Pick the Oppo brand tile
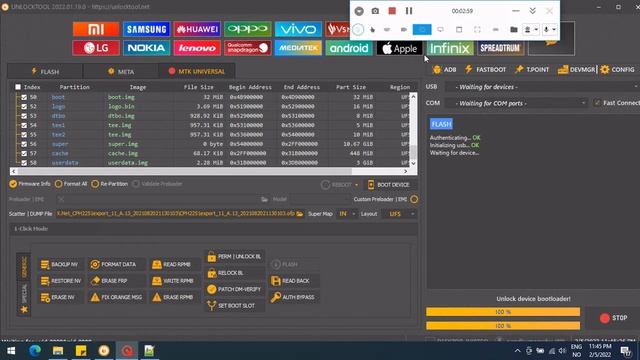Screen dimensions: 640x360 (248, 29)
